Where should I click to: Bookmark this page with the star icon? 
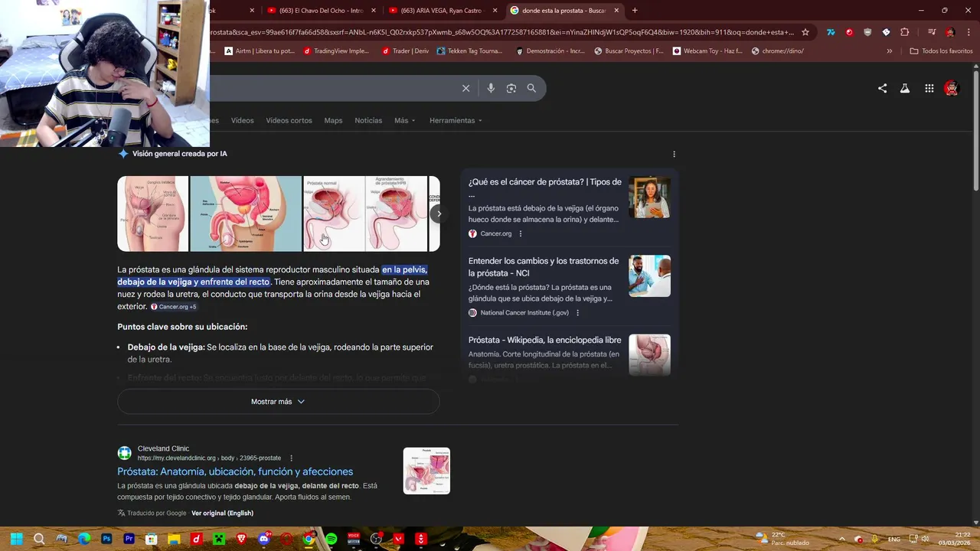coord(805,32)
